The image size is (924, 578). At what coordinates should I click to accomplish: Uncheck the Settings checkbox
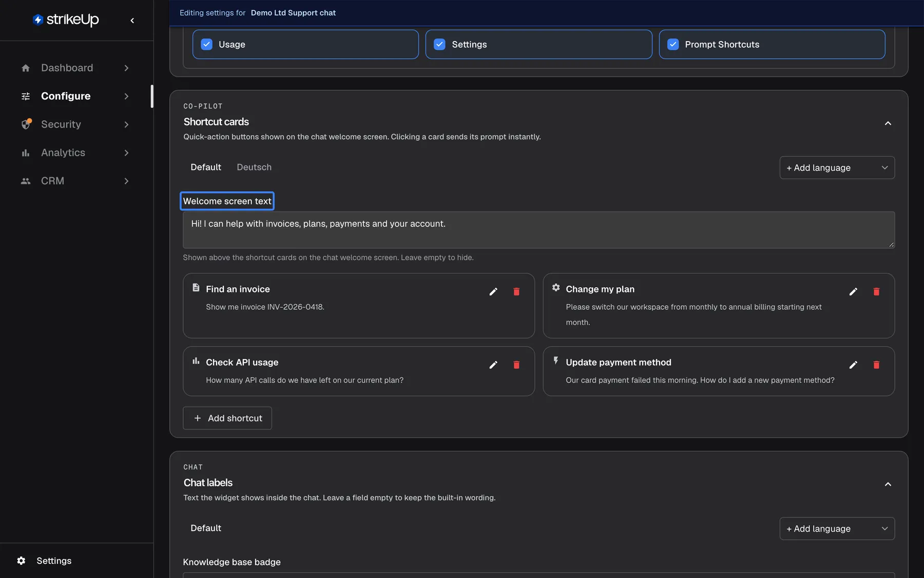pos(440,44)
